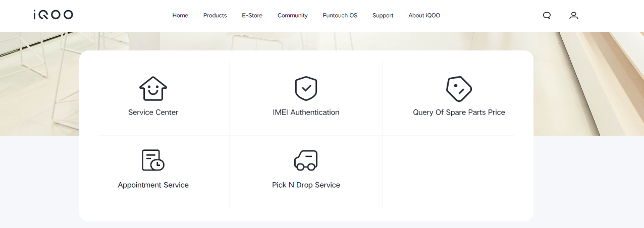Click the Service Center house icon
644x228 pixels.
(x=153, y=89)
